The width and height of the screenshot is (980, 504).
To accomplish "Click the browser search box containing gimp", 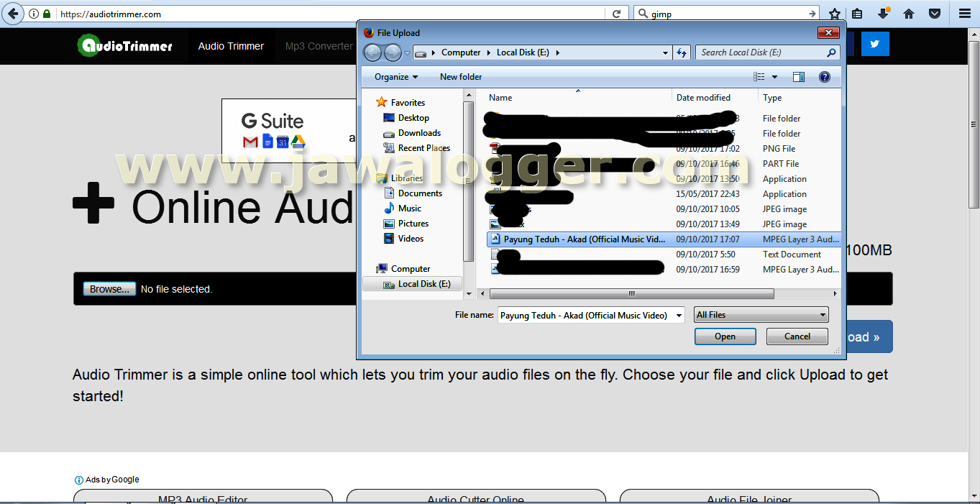I will (727, 14).
